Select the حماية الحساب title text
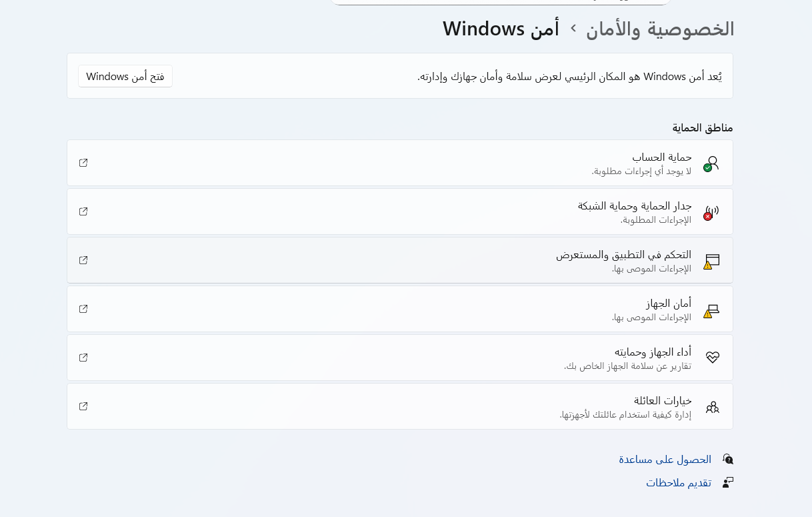 [662, 157]
